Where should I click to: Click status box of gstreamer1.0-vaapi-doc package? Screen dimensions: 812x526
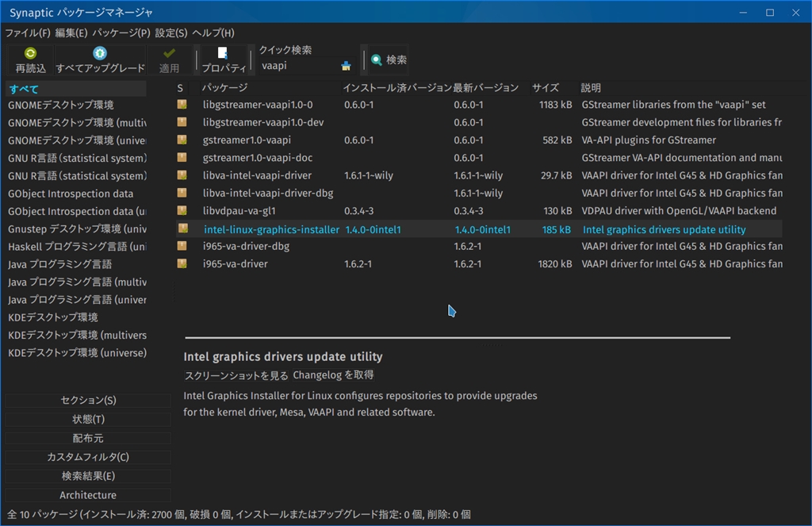coord(182,158)
